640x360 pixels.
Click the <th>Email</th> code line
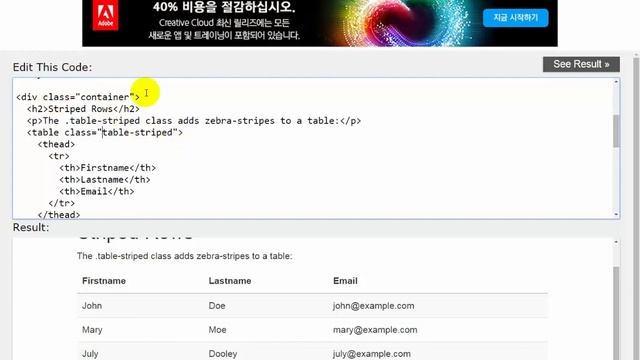(x=97, y=191)
